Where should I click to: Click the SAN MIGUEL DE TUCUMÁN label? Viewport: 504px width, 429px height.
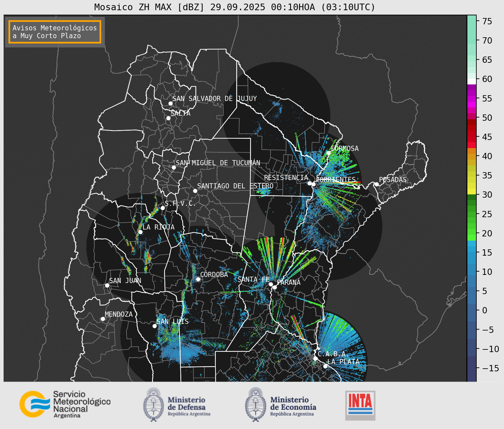[218, 163]
